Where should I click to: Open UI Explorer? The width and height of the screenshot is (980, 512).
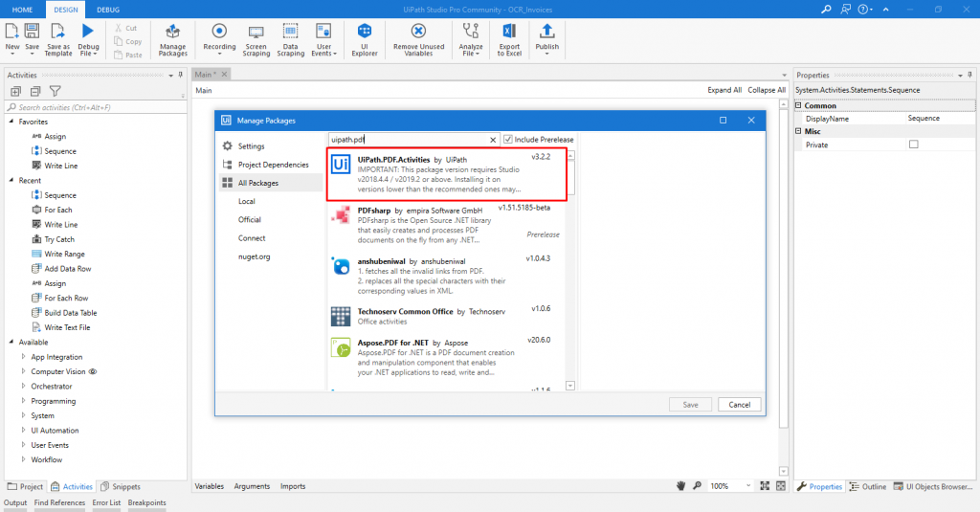click(365, 40)
